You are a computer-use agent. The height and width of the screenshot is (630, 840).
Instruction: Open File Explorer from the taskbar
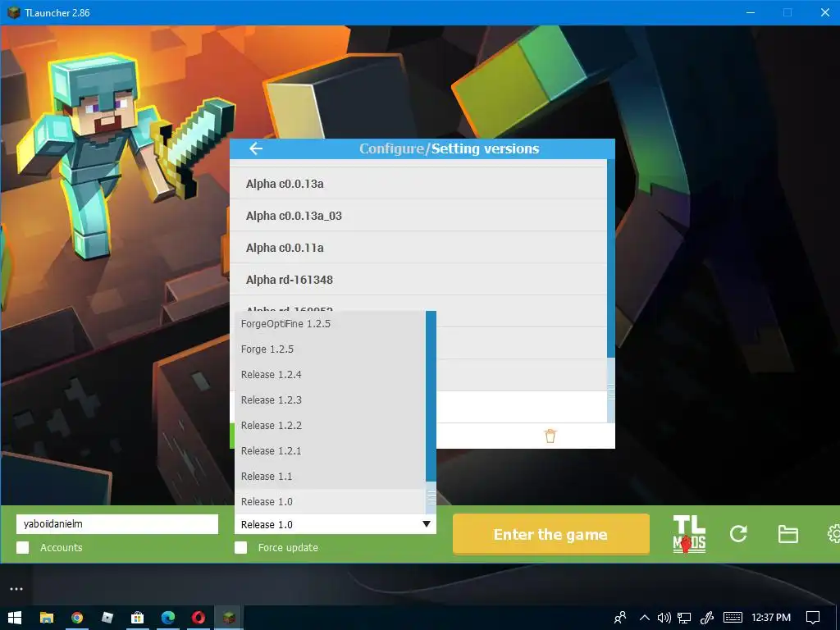47,618
